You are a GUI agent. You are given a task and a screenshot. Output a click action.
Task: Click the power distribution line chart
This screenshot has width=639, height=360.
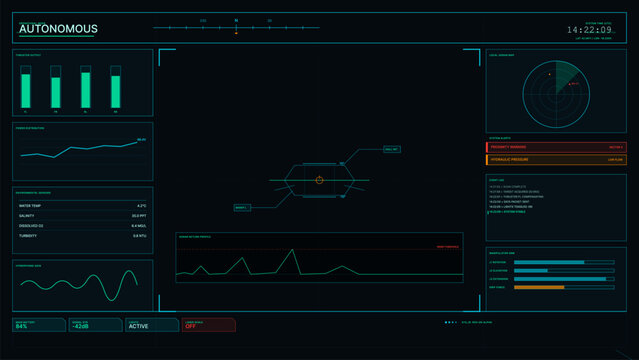tap(83, 151)
